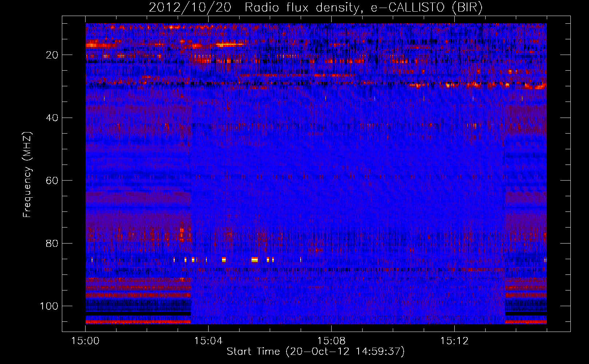
Task: Click the 40 frequency tick label
Action: 52,118
